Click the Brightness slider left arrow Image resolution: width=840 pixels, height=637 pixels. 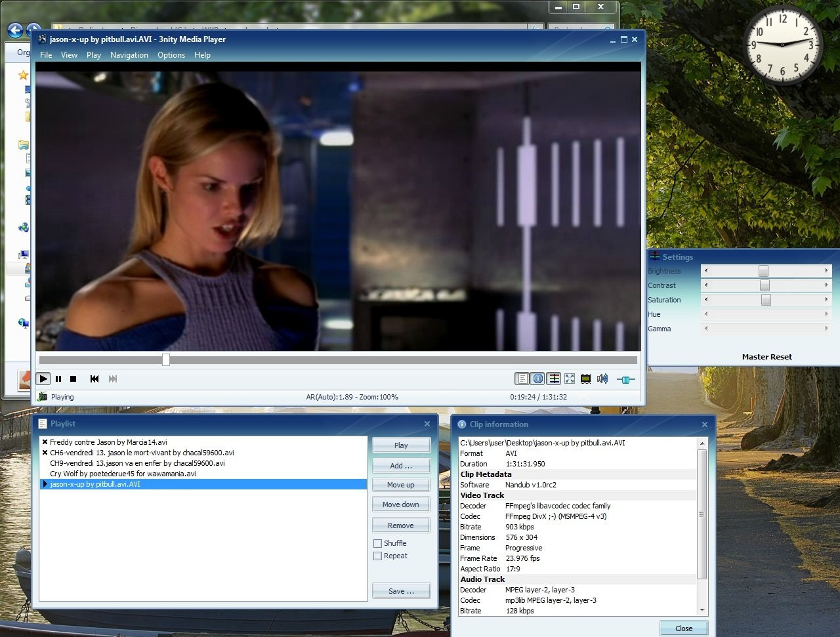pyautogui.click(x=706, y=270)
